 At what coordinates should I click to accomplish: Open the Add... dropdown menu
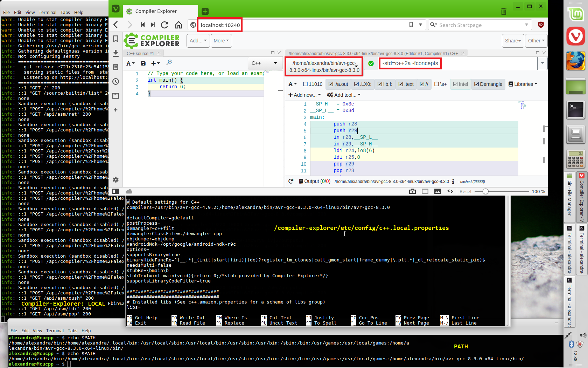(x=198, y=41)
